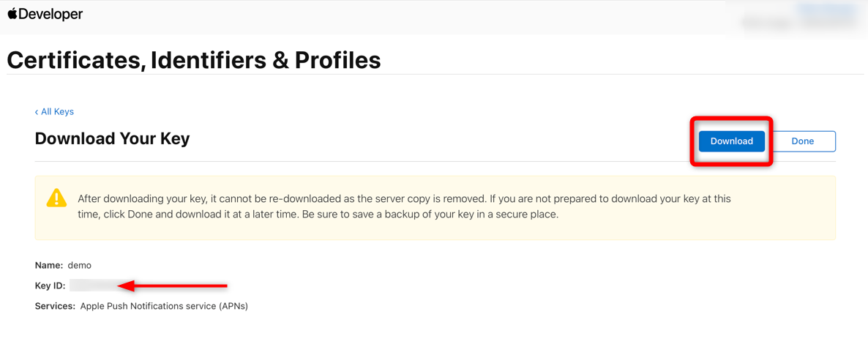Open the Developer home link in header

coord(45,15)
